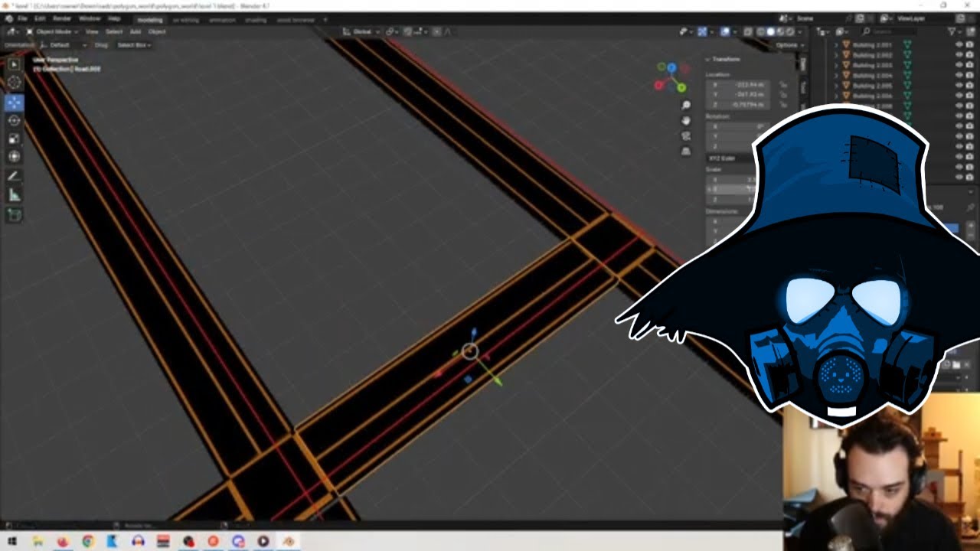Lock the Location Z value
Image resolution: width=980 pixels, height=551 pixels.
(783, 104)
